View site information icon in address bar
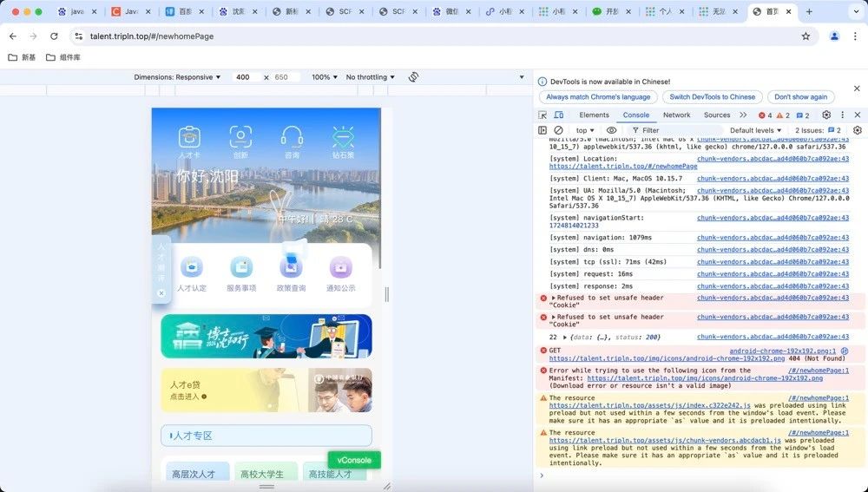Image resolution: width=868 pixels, height=492 pixels. pyautogui.click(x=79, y=36)
